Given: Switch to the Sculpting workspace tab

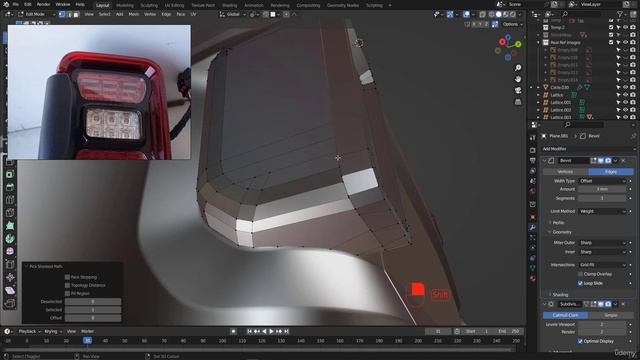Looking at the screenshot, I should point(149,5).
